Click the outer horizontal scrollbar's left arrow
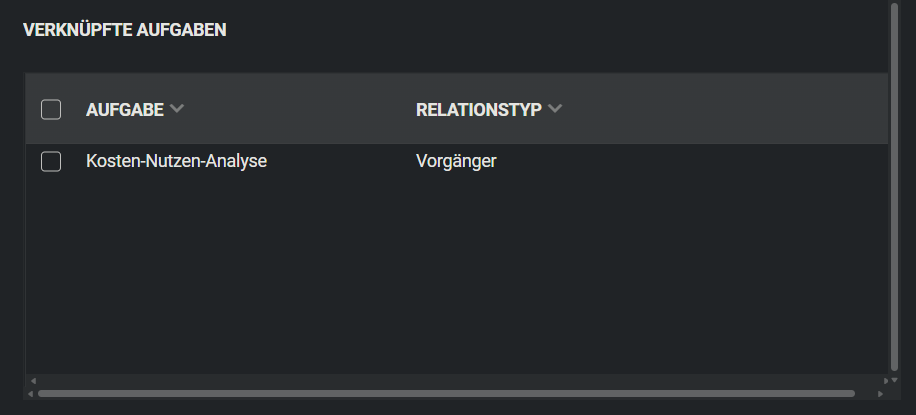 click(31, 394)
